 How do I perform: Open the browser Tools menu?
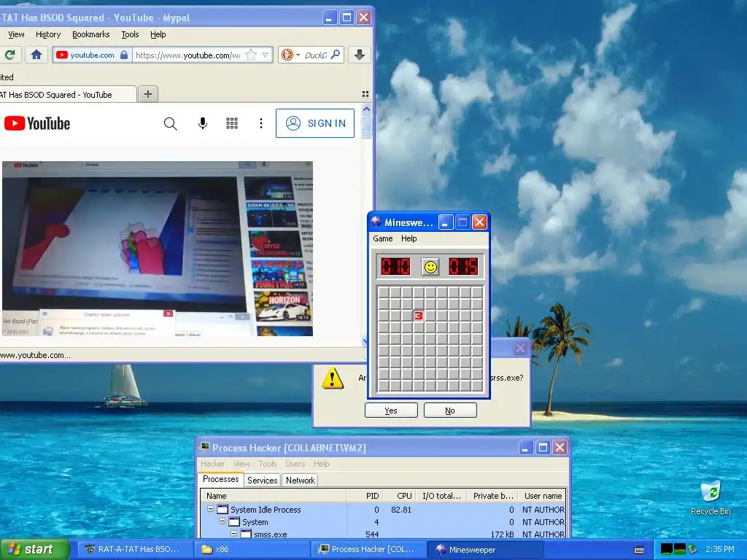(x=130, y=34)
